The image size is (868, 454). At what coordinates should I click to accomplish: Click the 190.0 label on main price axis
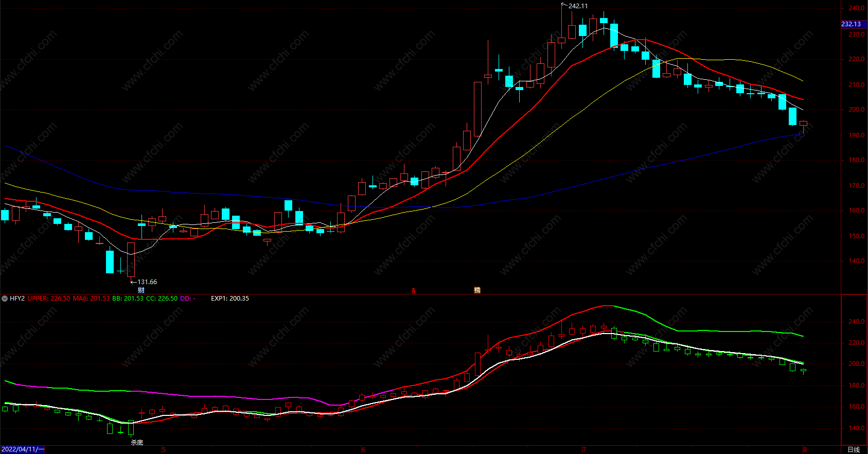[857, 135]
